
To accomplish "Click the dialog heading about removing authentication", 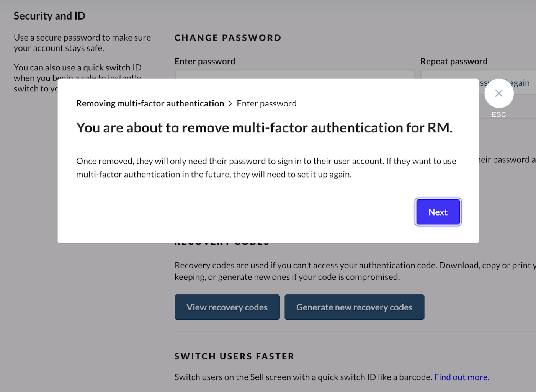I will (264, 128).
